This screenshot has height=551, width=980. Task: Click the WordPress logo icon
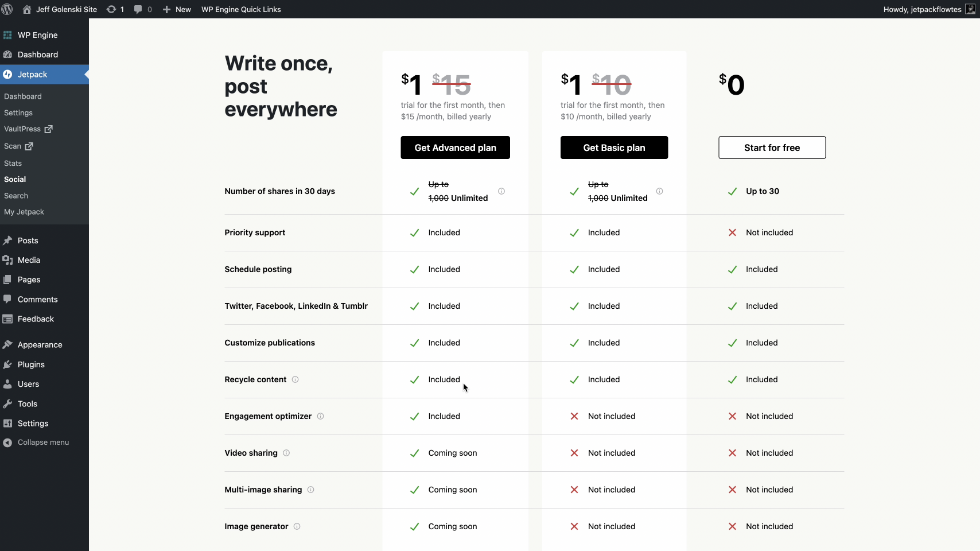point(7,9)
